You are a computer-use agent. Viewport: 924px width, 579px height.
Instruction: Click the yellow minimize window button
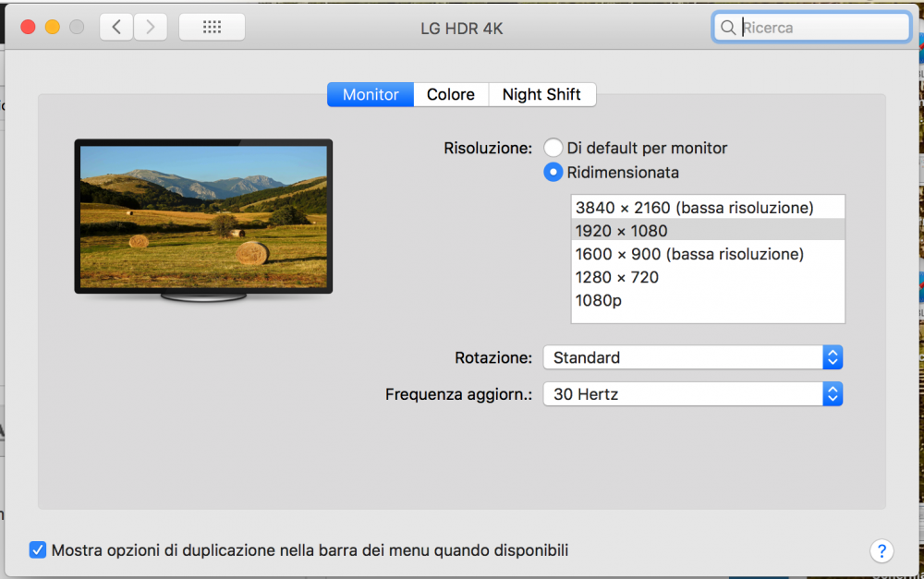53,27
